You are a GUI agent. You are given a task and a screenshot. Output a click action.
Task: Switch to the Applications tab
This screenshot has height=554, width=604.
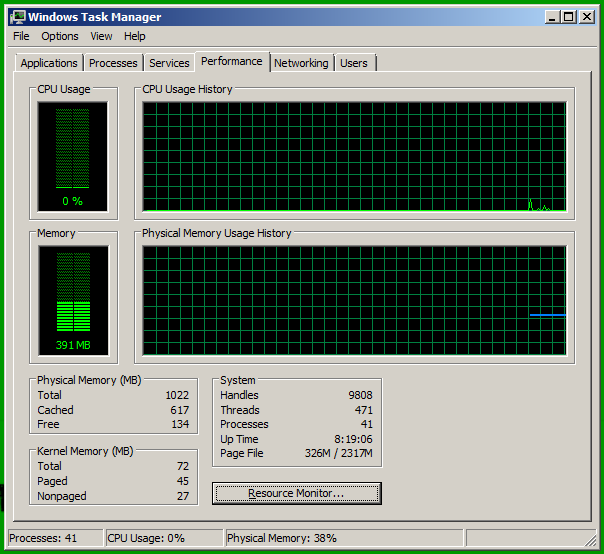pyautogui.click(x=49, y=63)
